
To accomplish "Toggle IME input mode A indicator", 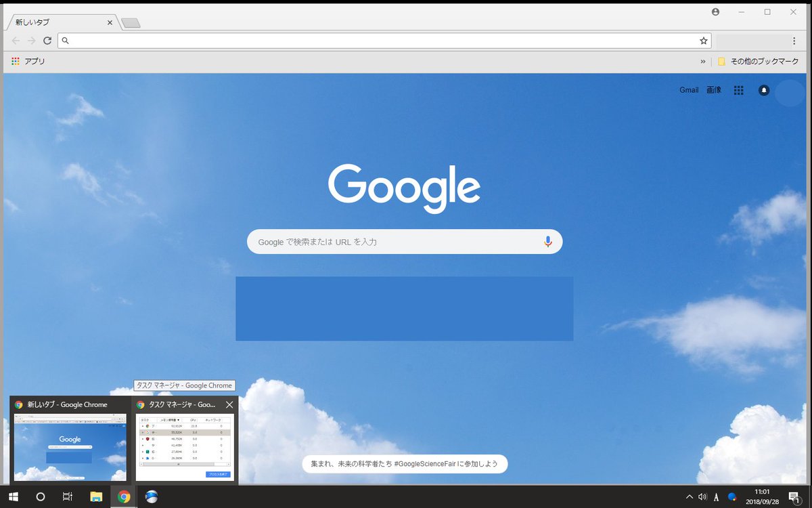I will coord(717,497).
